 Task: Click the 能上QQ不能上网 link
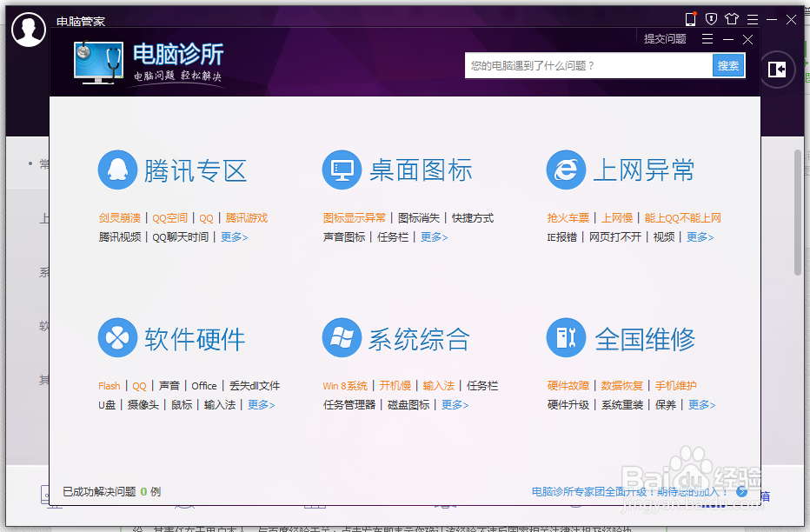(x=683, y=218)
